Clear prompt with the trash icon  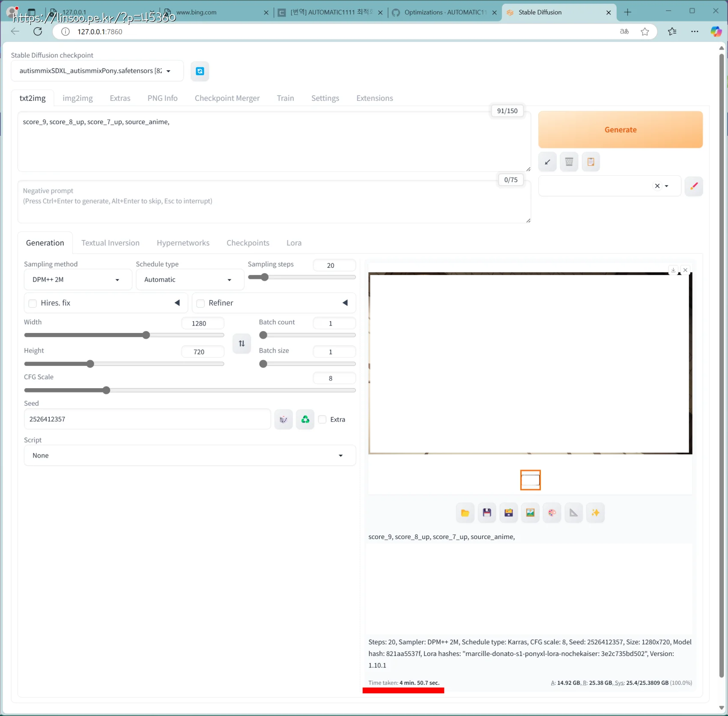click(x=569, y=162)
